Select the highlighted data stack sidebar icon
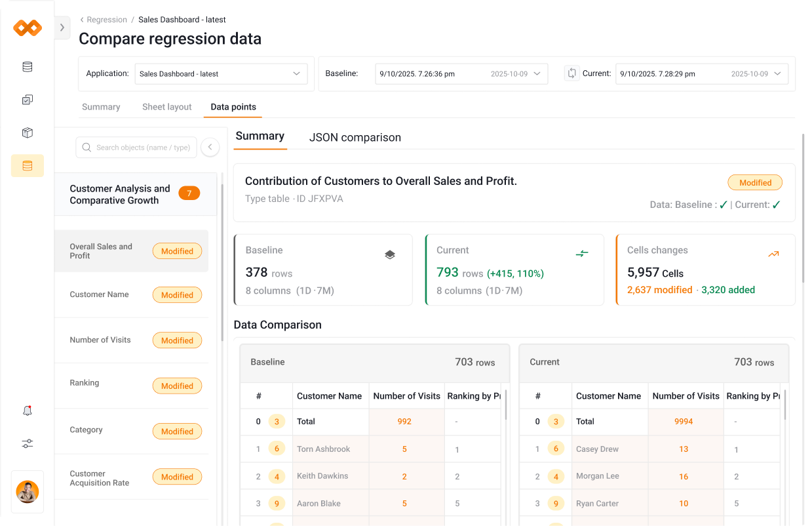 (x=27, y=165)
